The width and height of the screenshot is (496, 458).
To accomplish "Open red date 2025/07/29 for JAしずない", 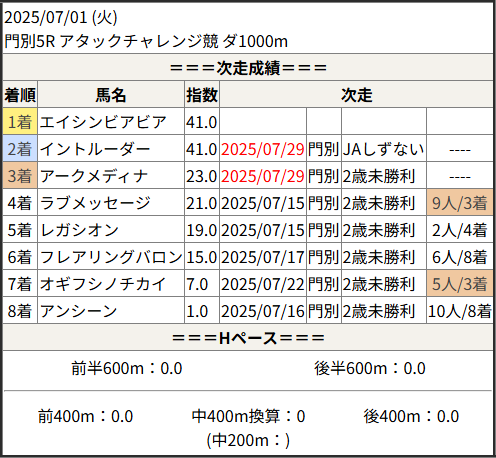I will tap(263, 149).
